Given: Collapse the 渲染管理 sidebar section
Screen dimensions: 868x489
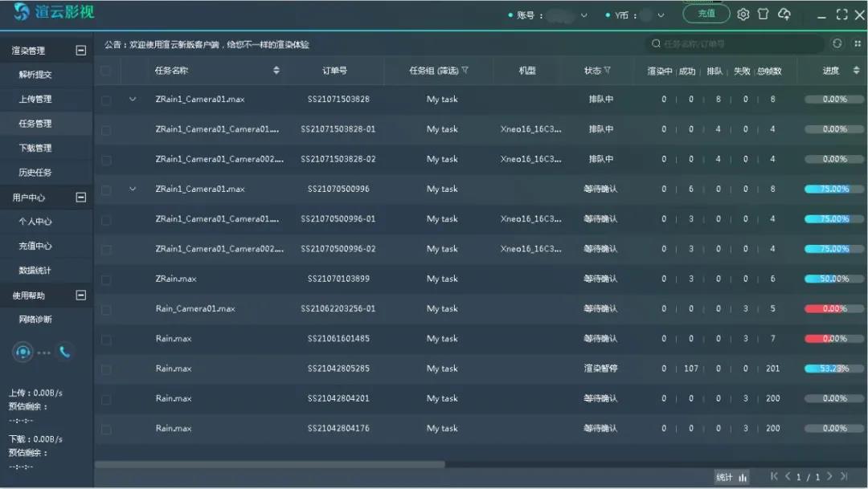Looking at the screenshot, I should (80, 51).
